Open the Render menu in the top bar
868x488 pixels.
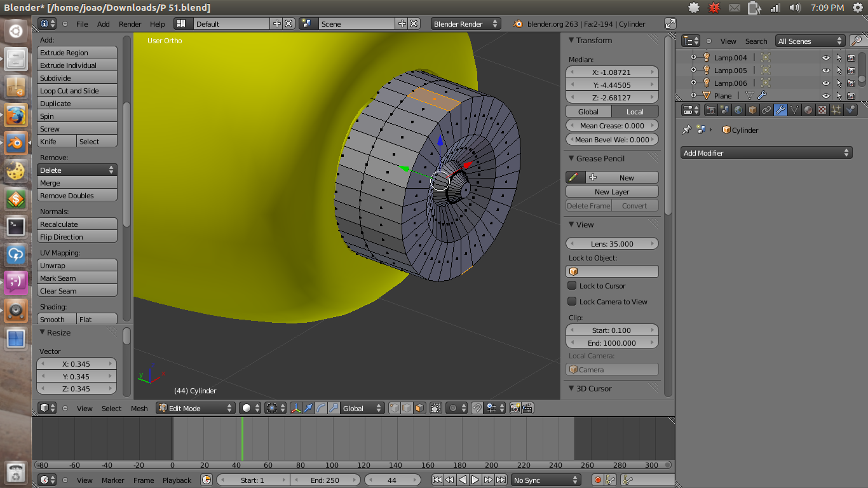130,24
